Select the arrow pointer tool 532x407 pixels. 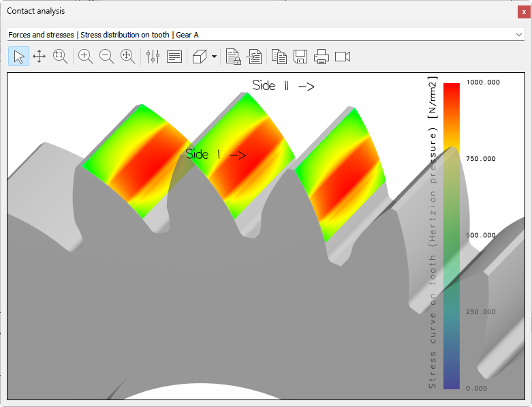[18, 57]
